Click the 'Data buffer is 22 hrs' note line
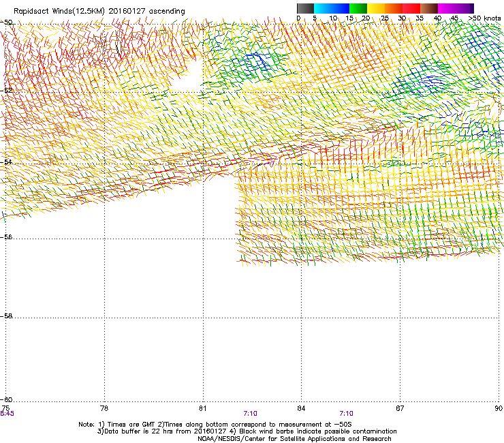Viewport: 504px width, 443px height. pos(247,431)
